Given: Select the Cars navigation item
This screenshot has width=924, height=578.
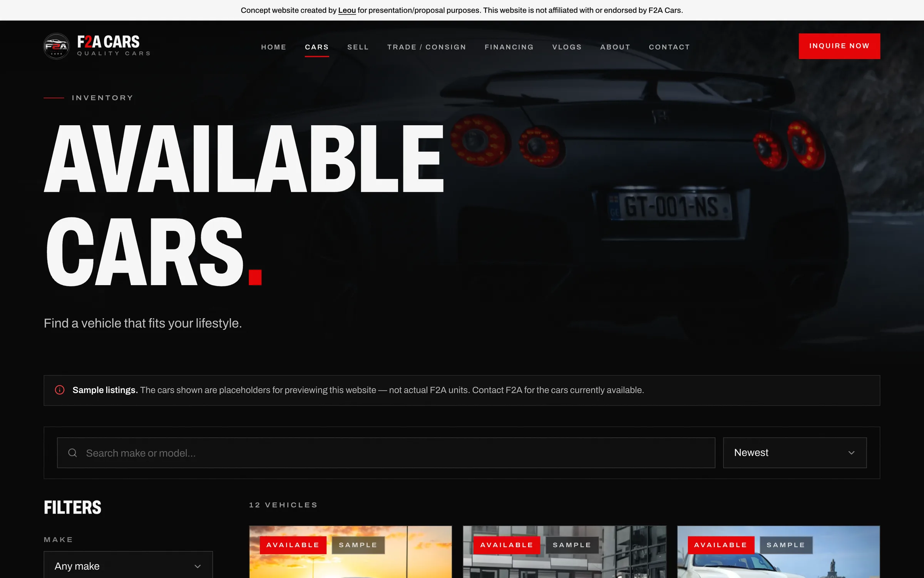Looking at the screenshot, I should click(317, 47).
